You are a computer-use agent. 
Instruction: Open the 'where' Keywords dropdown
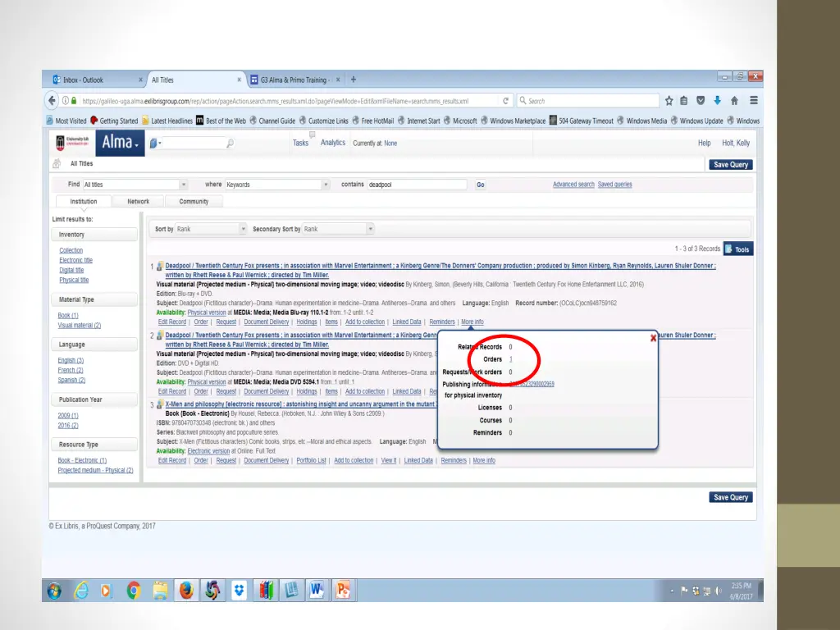click(277, 185)
